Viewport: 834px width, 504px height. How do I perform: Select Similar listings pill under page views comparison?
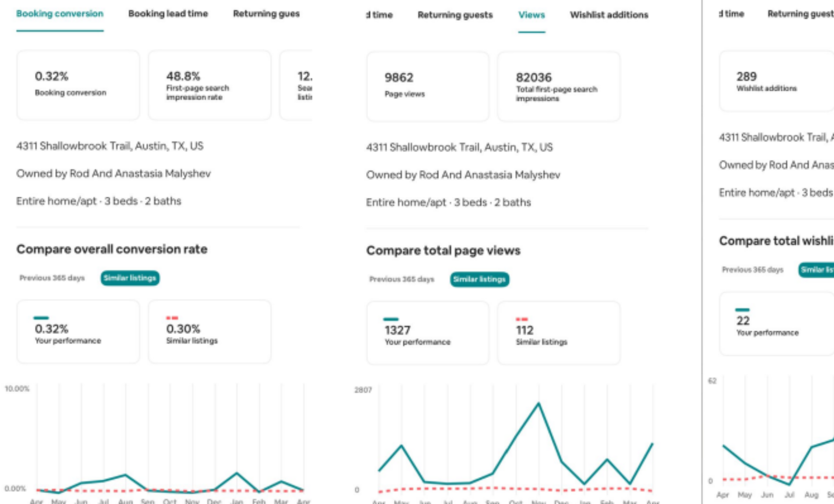pyautogui.click(x=480, y=279)
